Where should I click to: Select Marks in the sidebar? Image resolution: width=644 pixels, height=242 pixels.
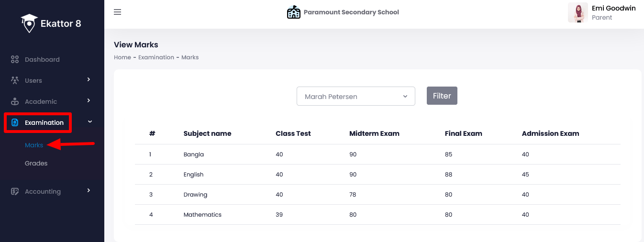point(34,145)
